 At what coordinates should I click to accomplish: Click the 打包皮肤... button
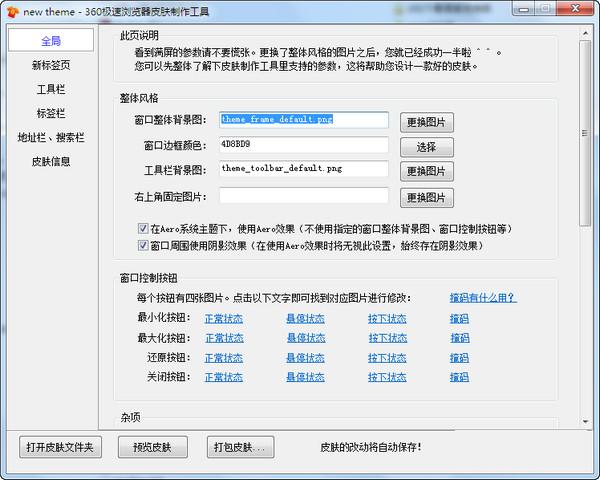[240, 447]
